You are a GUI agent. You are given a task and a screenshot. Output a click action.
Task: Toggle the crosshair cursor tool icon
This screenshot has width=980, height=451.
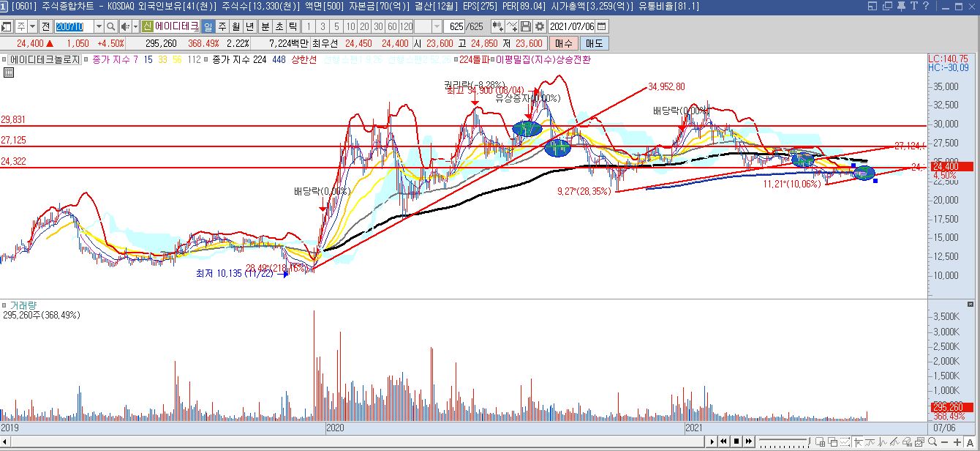(858, 442)
